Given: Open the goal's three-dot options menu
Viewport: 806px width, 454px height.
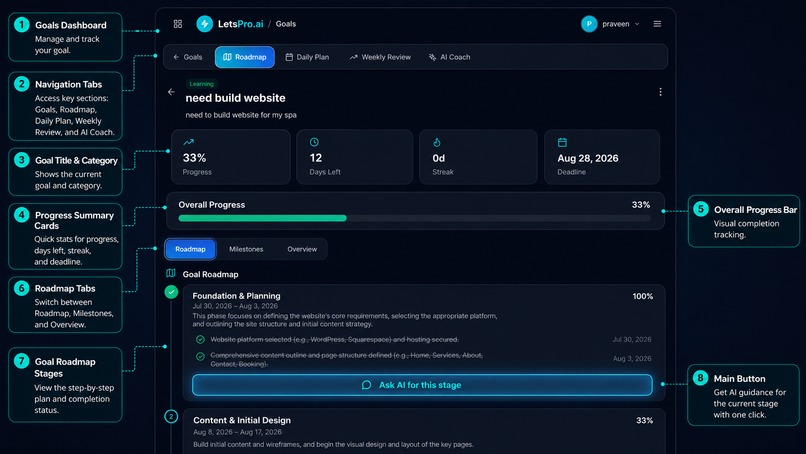Looking at the screenshot, I should (x=660, y=92).
